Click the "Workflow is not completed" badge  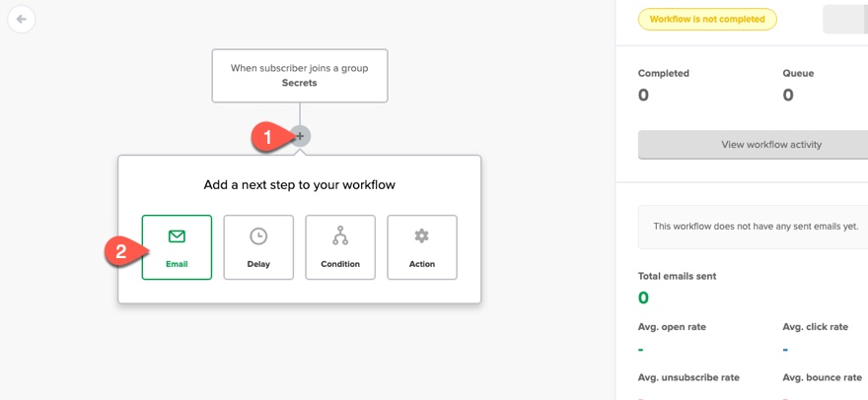(707, 19)
